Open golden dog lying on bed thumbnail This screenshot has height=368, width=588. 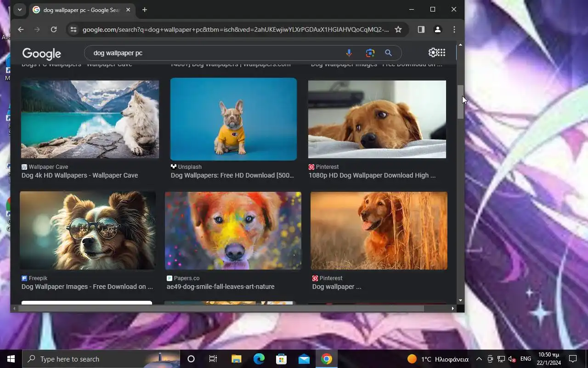coord(377,119)
